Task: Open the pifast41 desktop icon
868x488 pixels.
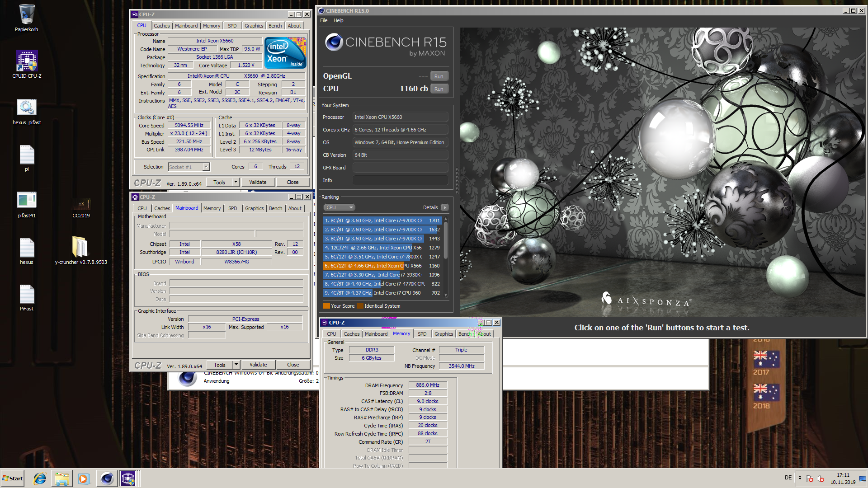Action: tap(27, 205)
